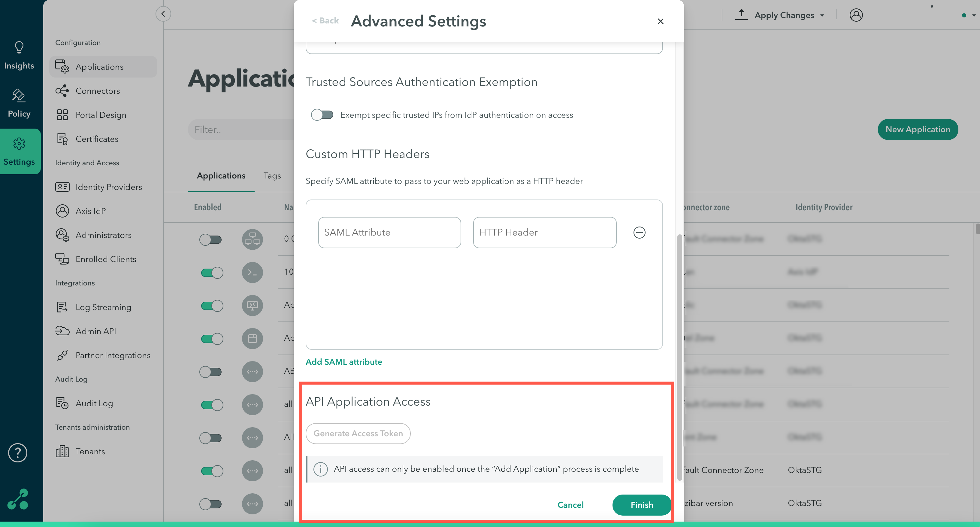
Task: Open the help question mark icon
Action: click(17, 453)
